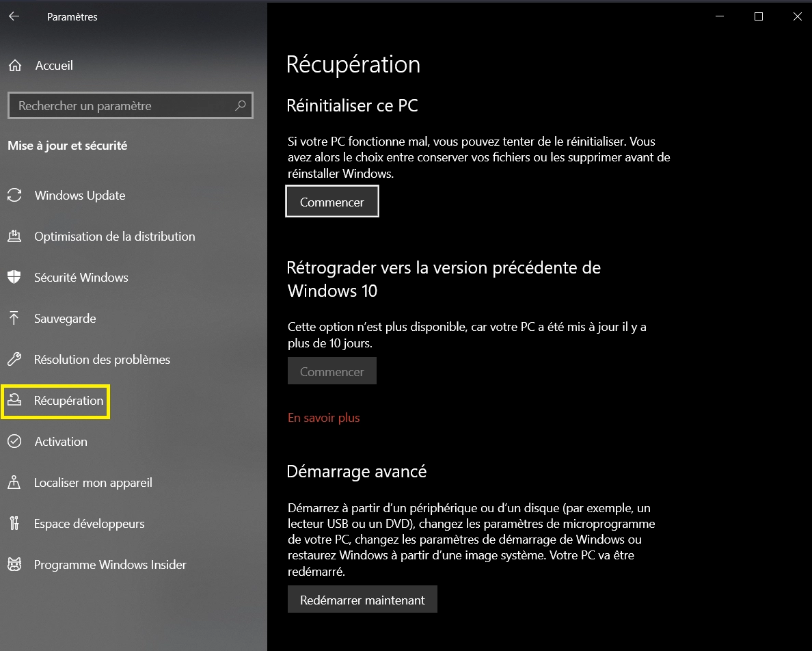Click the search magnifier icon
The height and width of the screenshot is (651, 812).
(241, 106)
